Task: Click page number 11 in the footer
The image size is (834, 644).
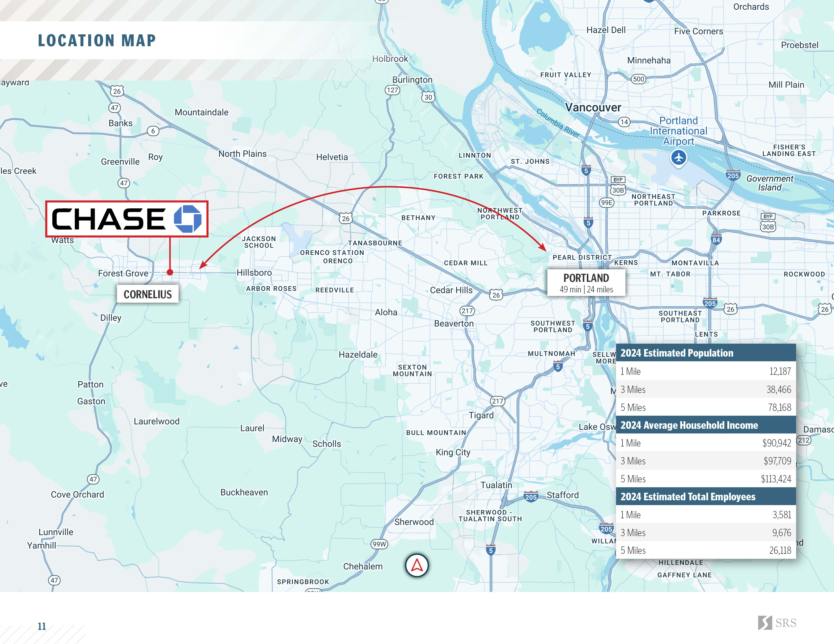Action: point(42,627)
